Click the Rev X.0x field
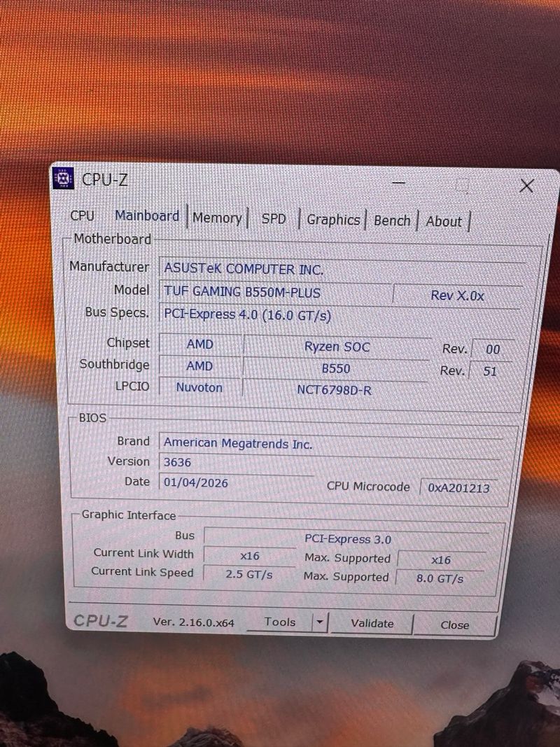 pyautogui.click(x=457, y=295)
